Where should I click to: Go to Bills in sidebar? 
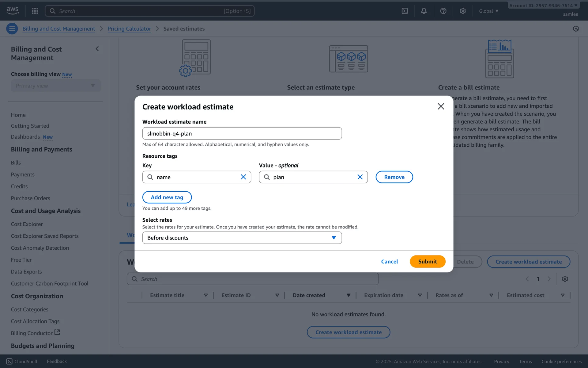click(16, 163)
